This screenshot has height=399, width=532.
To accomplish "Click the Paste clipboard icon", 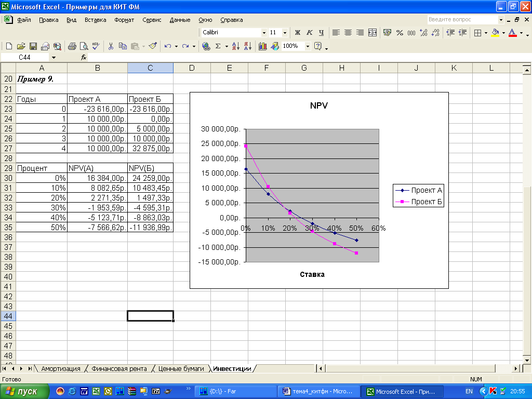I will tap(135, 46).
